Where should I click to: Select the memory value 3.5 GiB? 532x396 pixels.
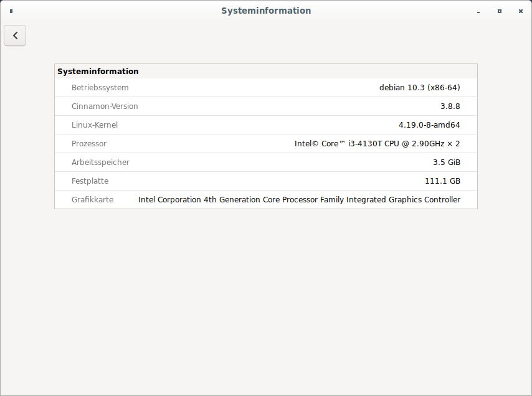(x=447, y=163)
